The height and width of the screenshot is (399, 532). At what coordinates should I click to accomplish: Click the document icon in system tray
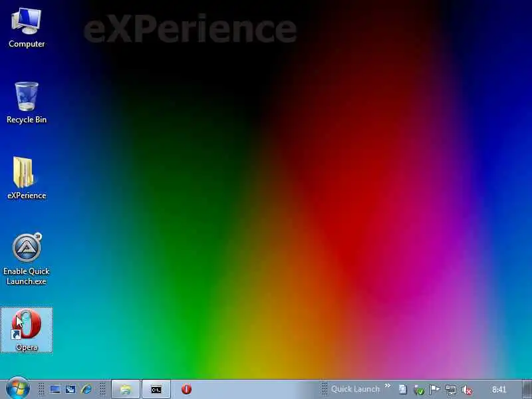point(403,390)
